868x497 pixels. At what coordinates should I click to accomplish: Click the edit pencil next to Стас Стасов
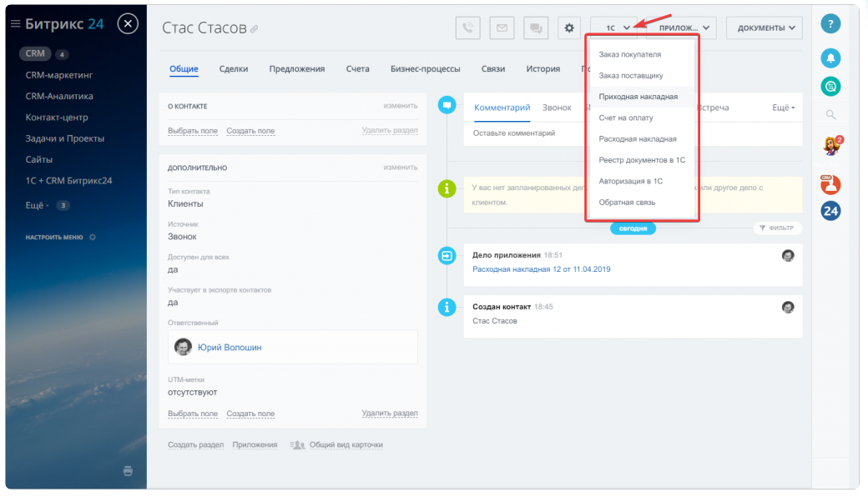(x=254, y=29)
